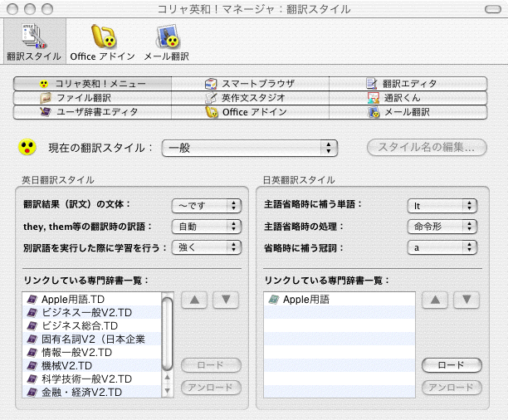
Task: Move dictionary up in 英日翻訳スタイル panel
Action: click(x=194, y=300)
